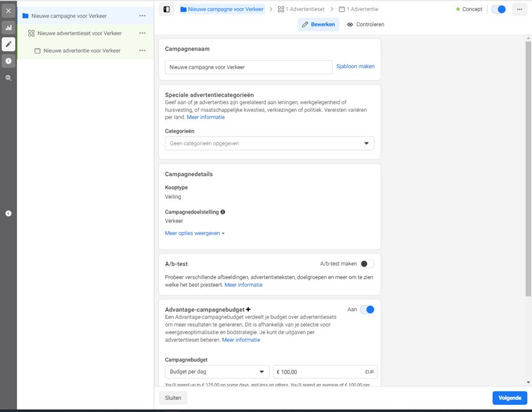Viewport: 532px width, 412px height.
Task: Click the Volgende button
Action: coord(510,398)
